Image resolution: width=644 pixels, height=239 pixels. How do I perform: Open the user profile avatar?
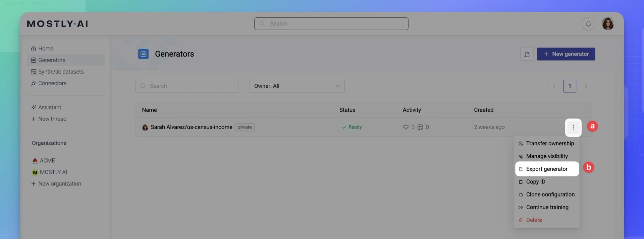(x=607, y=24)
